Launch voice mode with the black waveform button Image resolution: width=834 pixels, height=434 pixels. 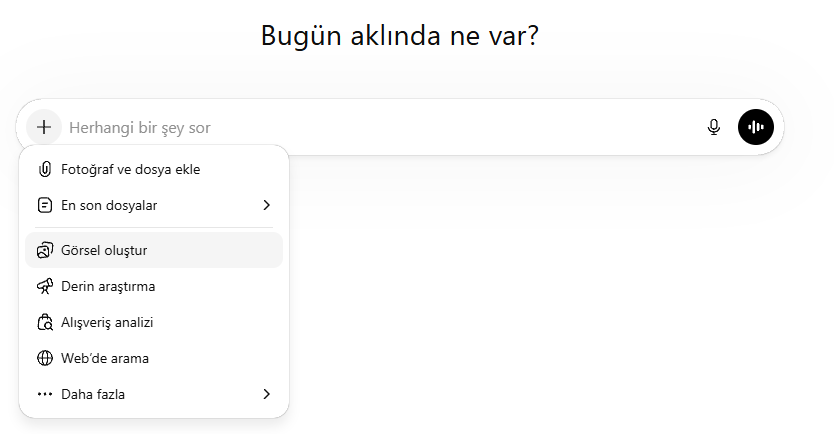click(756, 127)
